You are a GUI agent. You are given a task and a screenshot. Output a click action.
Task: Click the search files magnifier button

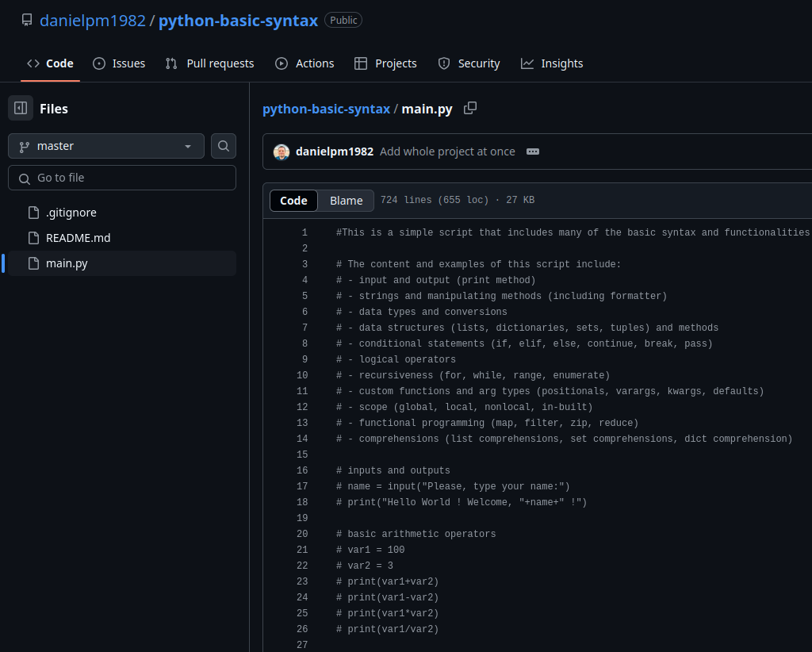pos(224,146)
